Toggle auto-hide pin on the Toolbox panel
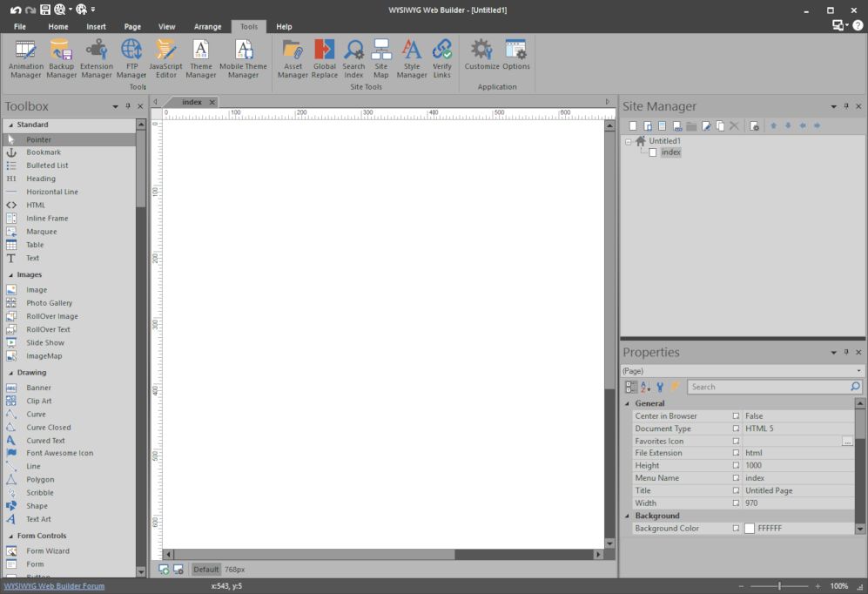The width and height of the screenshot is (868, 594). coord(127,106)
